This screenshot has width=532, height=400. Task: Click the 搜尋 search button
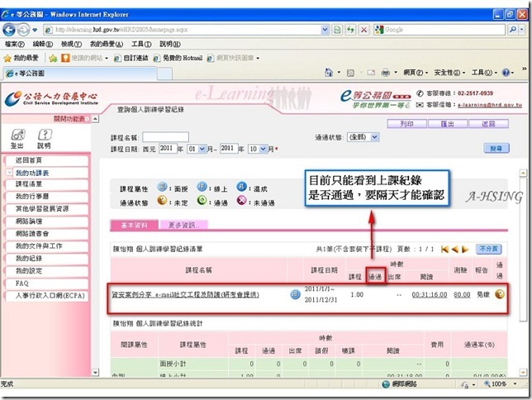(496, 149)
